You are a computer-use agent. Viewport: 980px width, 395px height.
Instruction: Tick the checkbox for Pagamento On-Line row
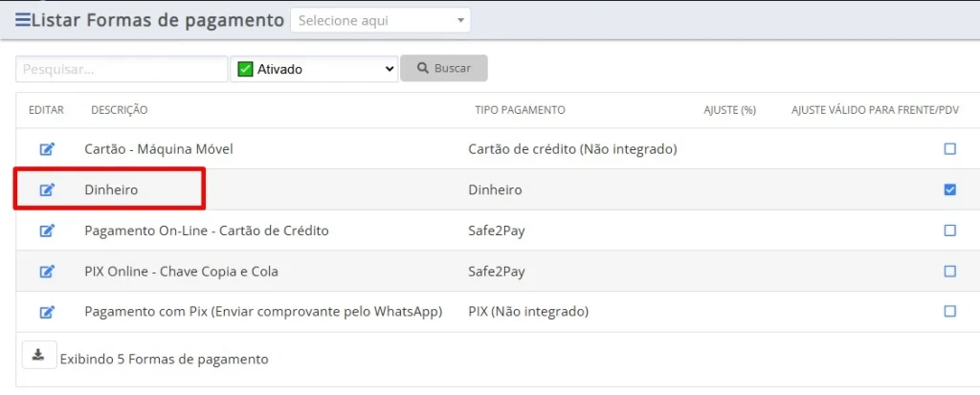tap(950, 230)
